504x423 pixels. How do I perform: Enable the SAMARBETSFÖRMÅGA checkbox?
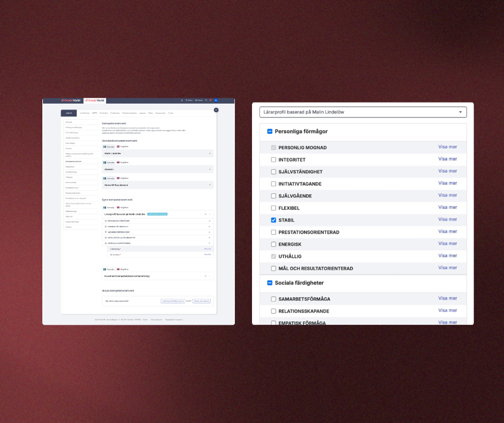[273, 299]
